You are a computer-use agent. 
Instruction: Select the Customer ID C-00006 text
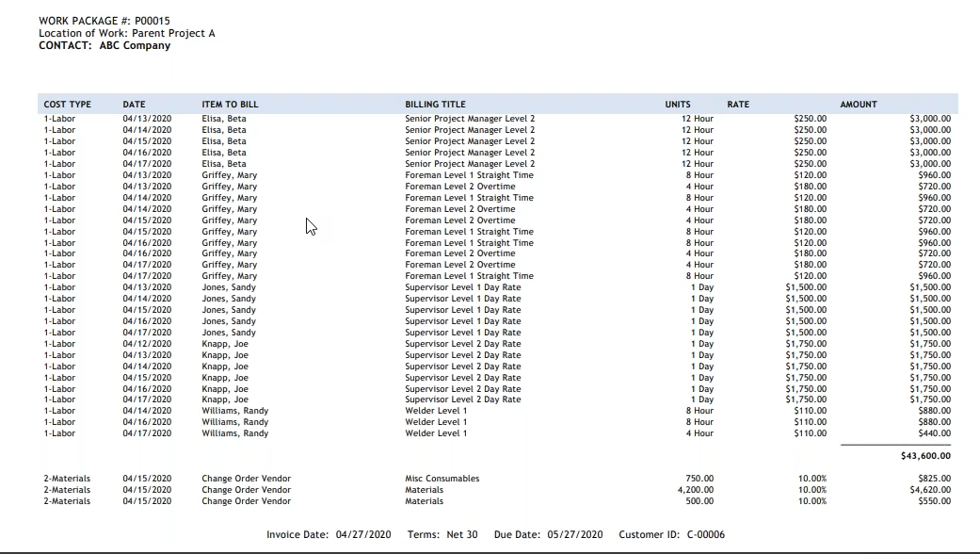[671, 534]
